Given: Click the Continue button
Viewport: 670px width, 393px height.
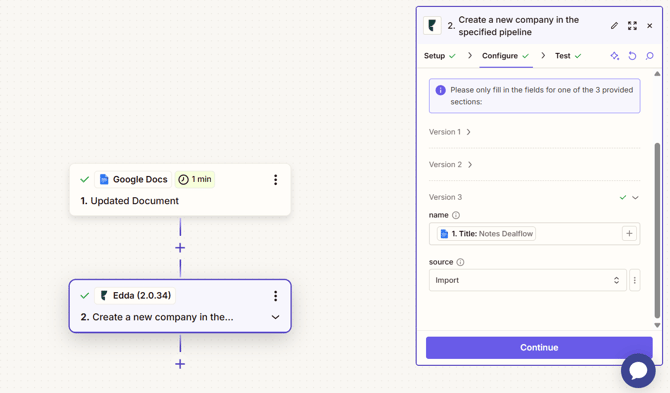Looking at the screenshot, I should 539,348.
